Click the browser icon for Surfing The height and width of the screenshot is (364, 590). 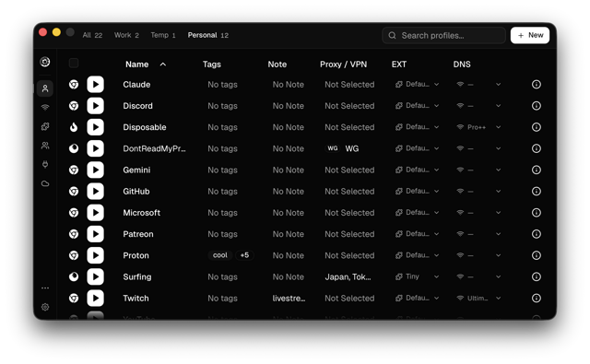(x=74, y=276)
